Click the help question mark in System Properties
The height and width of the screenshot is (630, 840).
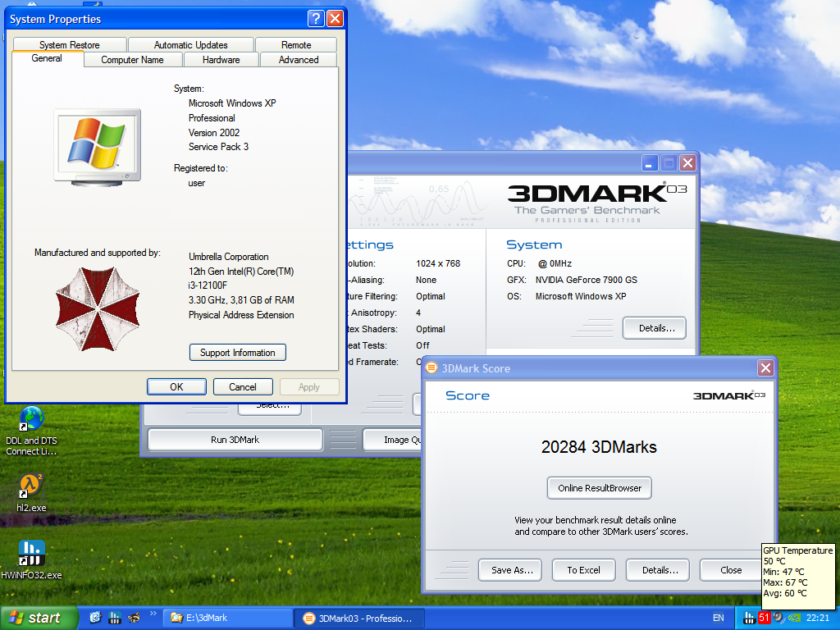pyautogui.click(x=316, y=19)
